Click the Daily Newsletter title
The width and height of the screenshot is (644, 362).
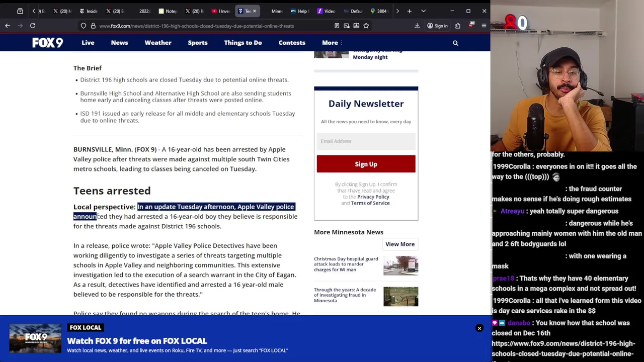[366, 104]
